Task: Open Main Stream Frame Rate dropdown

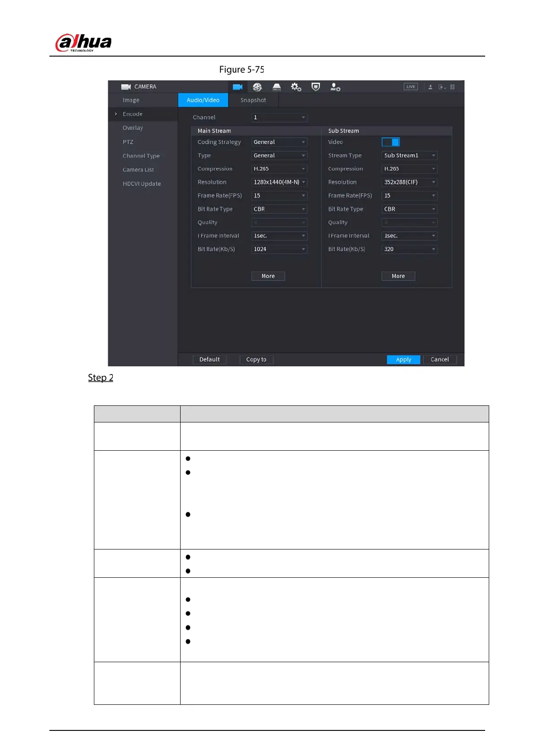Action: pyautogui.click(x=279, y=196)
